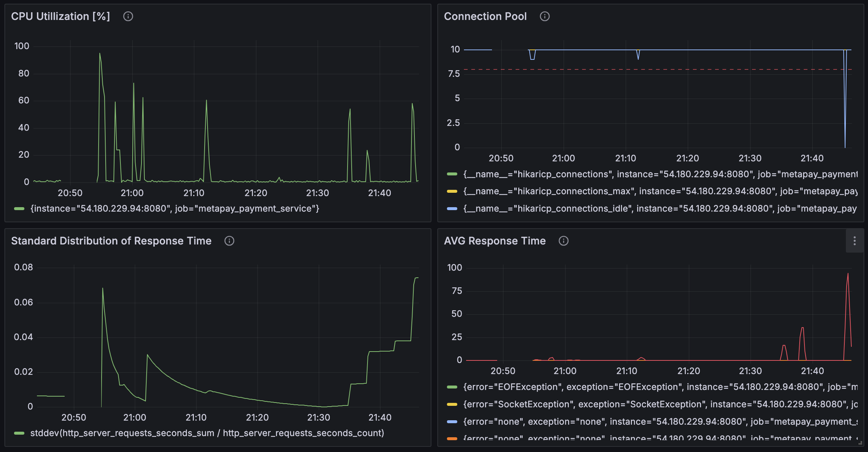Open Standard Distribution of Response Time title menu
This screenshot has width=868, height=452.
point(111,241)
